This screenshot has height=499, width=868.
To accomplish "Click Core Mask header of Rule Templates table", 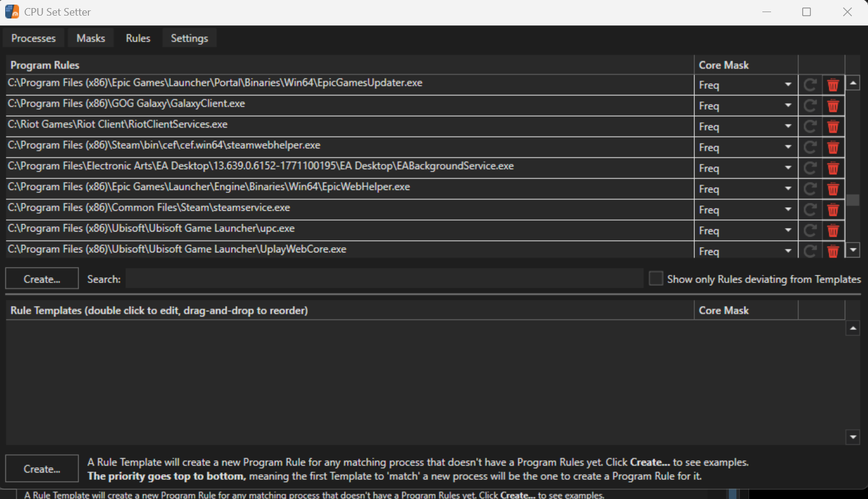I will (x=746, y=310).
